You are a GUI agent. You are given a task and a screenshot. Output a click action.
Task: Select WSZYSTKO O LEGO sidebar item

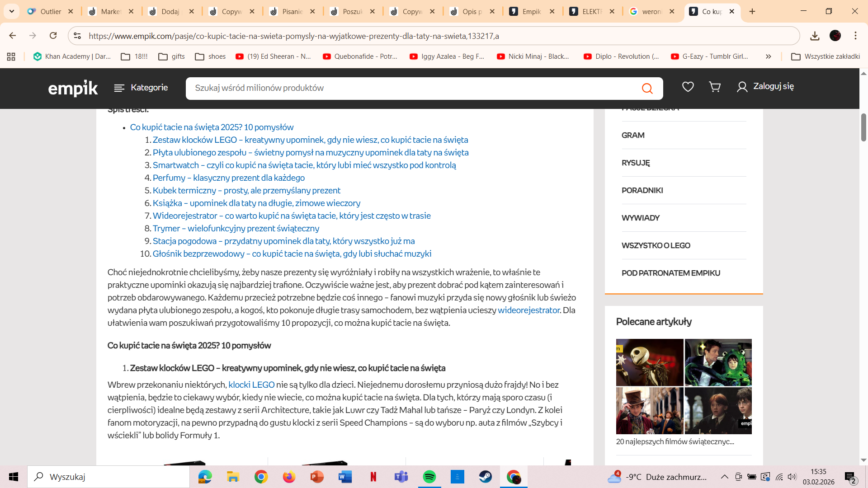click(x=656, y=245)
